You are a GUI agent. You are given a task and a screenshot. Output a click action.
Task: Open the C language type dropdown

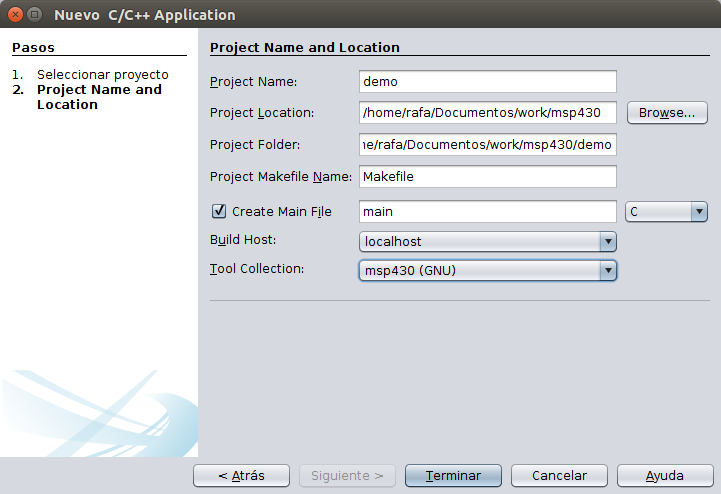666,211
